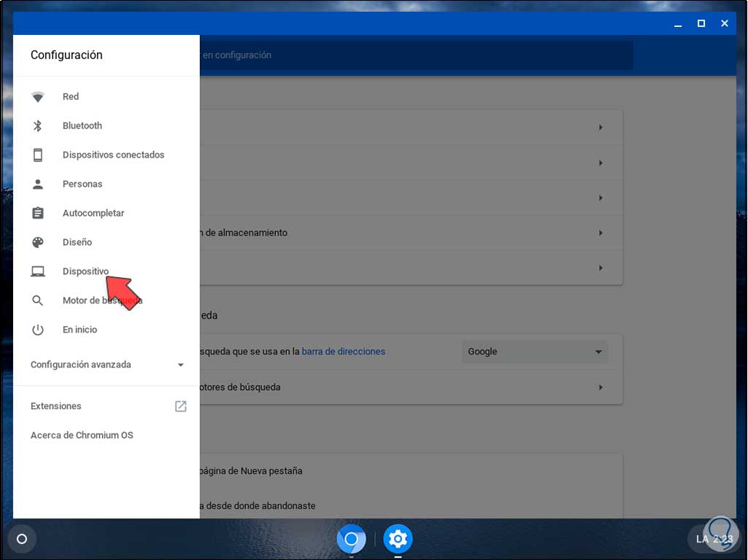Click the phone icon for Dispositivos conectados
The height and width of the screenshot is (560, 748).
coord(38,155)
